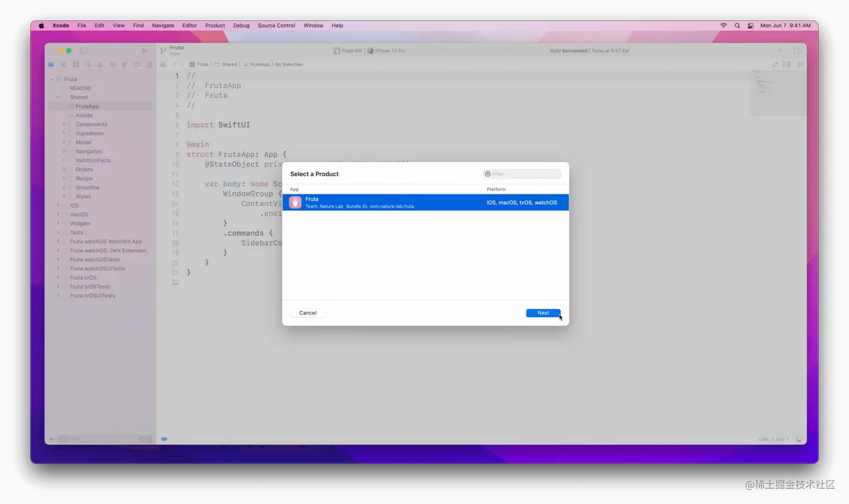
Task: Click No Selection in the jump bar
Action: [x=289, y=65]
